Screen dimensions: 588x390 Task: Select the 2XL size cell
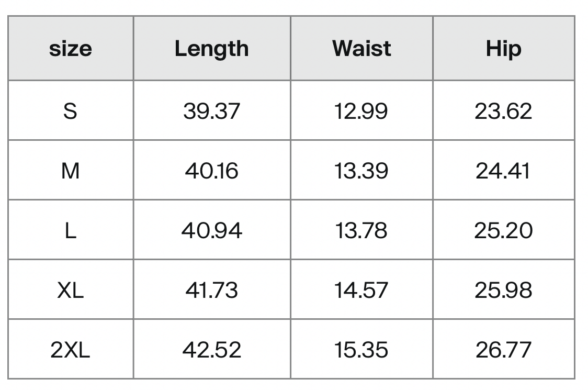point(71,350)
